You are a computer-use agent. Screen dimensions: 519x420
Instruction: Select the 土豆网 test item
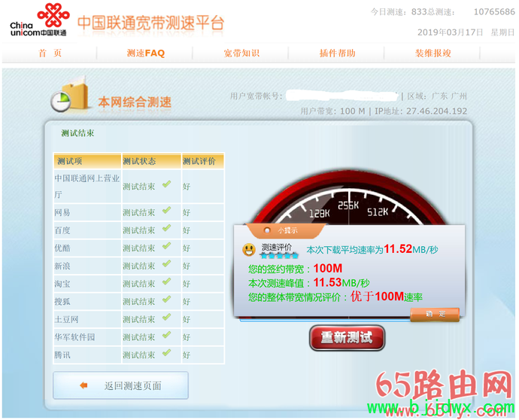point(66,320)
